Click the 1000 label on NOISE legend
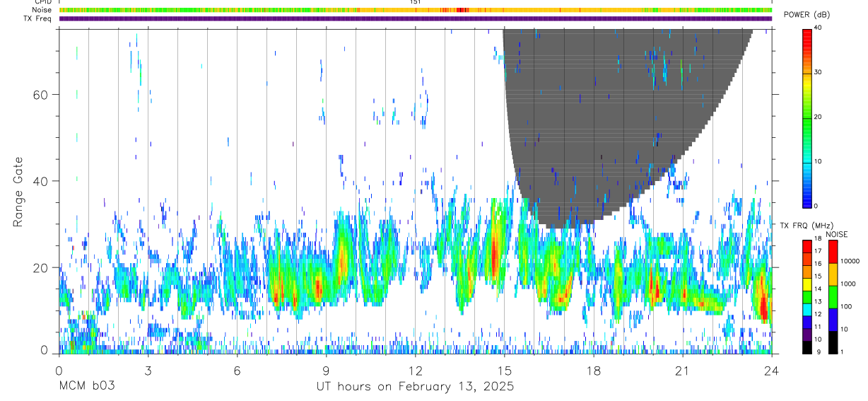The height and width of the screenshot is (401, 868). (848, 284)
